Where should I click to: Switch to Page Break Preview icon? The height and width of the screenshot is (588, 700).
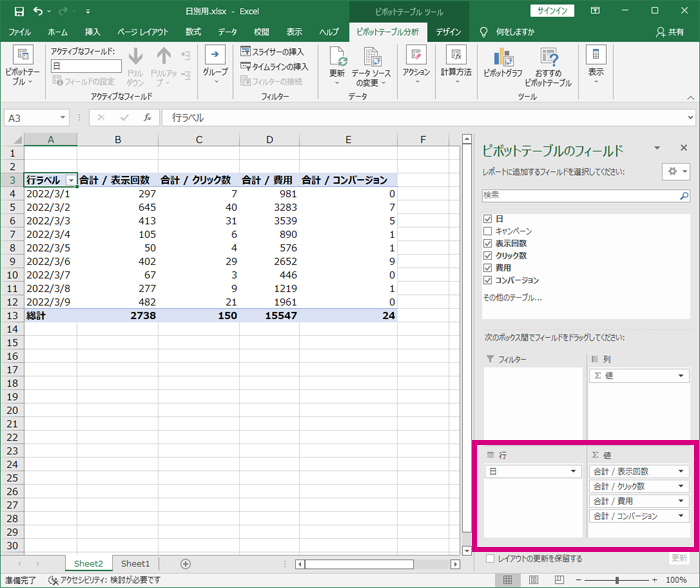click(x=559, y=580)
